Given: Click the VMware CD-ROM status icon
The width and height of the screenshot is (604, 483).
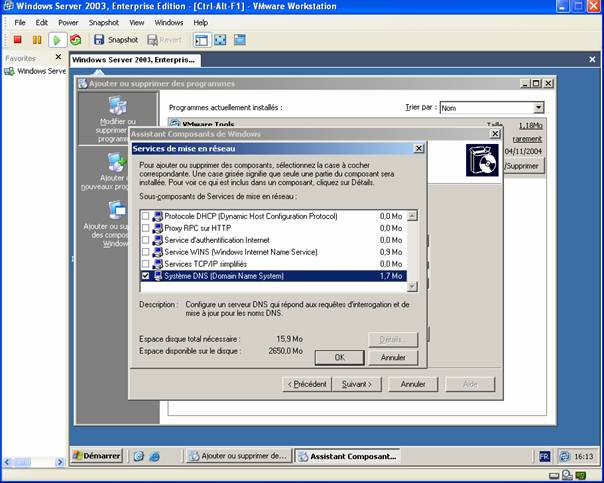Looking at the screenshot, I should [567, 475].
